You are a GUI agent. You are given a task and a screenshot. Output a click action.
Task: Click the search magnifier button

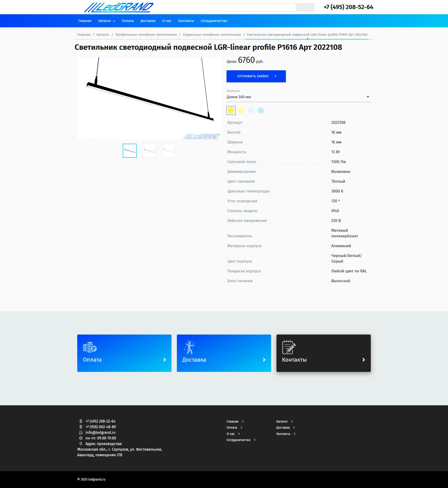pyautogui.click(x=305, y=7)
